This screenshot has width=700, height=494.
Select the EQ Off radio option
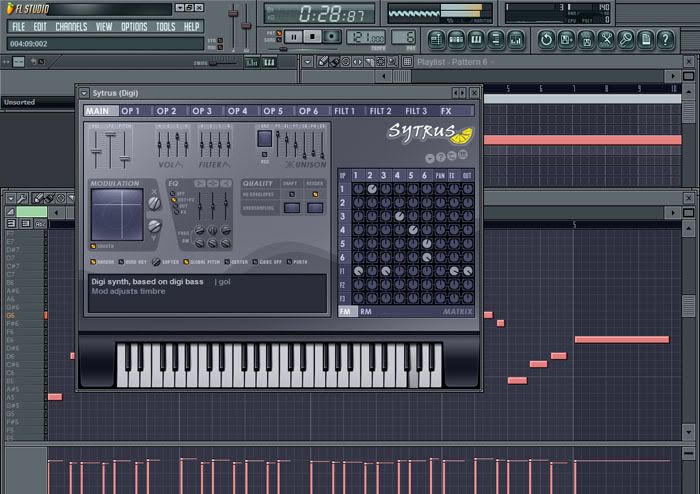click(x=173, y=194)
